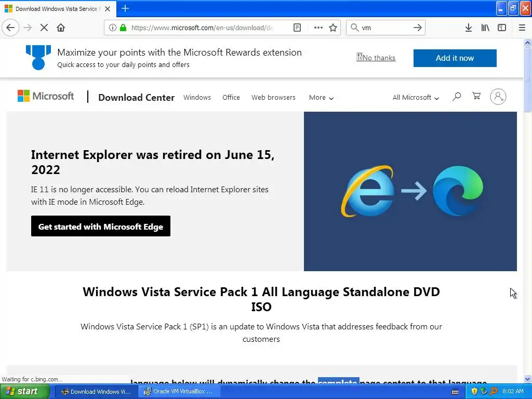
Task: Click the Microsoft Rewards medal icon
Action: pos(38,58)
